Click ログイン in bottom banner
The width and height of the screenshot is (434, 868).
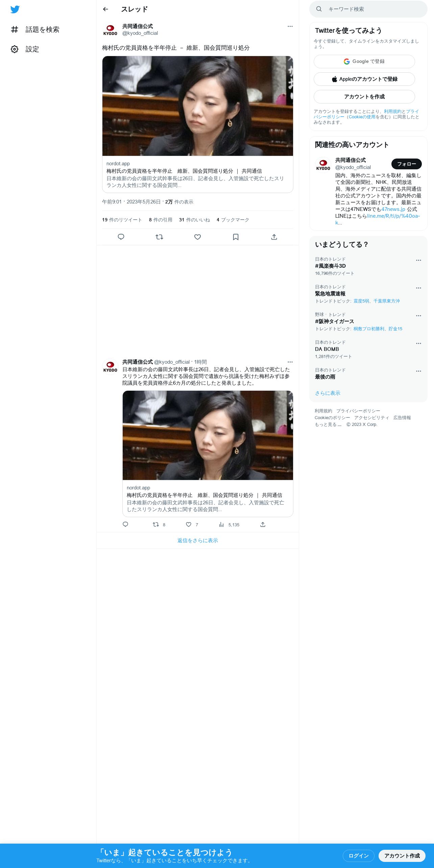coord(359,856)
